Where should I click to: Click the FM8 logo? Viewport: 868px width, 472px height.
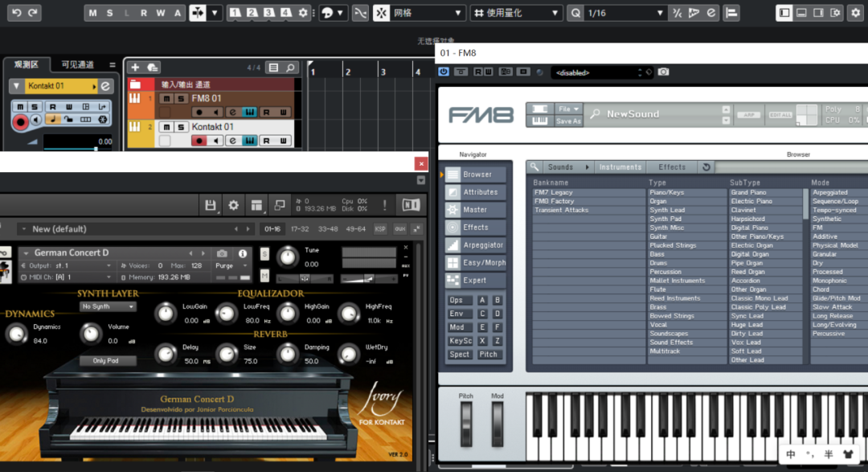(481, 115)
